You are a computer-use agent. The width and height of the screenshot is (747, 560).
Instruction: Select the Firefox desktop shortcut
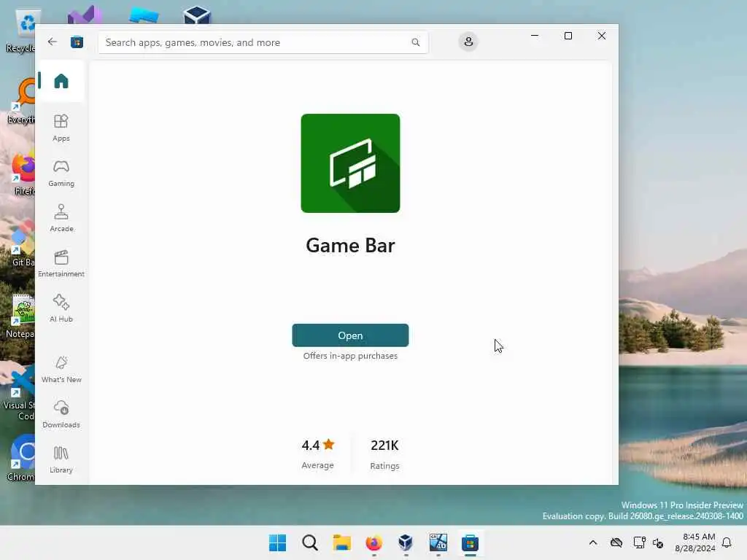tap(23, 174)
